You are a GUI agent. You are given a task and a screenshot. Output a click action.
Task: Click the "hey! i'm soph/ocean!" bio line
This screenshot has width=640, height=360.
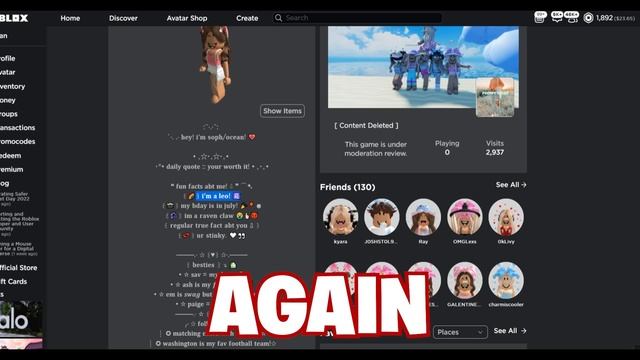tap(213, 137)
